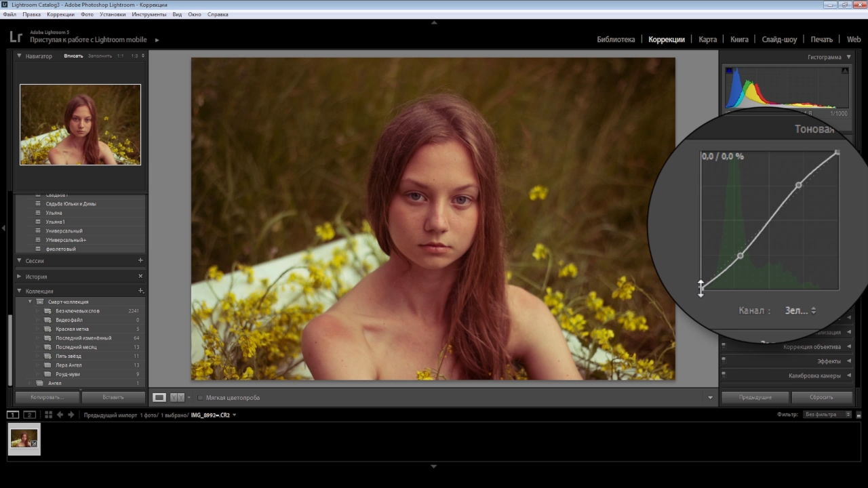The width and height of the screenshot is (868, 488).
Task: Go forward with the filmstrip right arrow
Action: 71,415
